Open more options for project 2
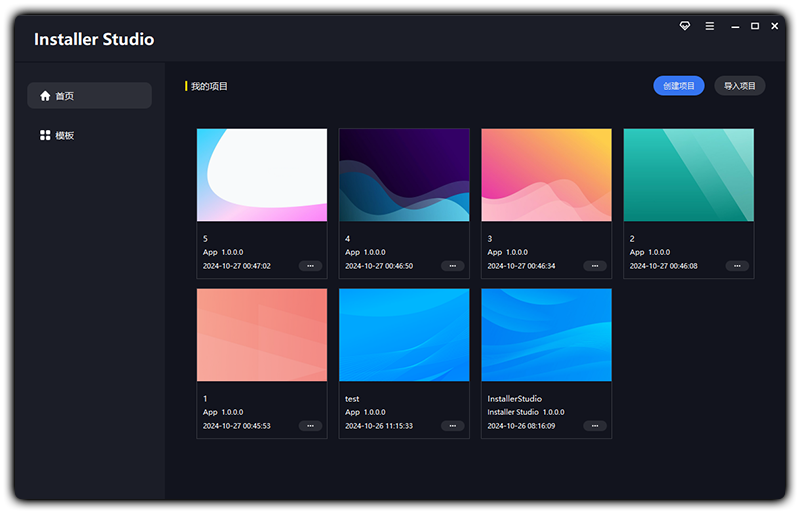The width and height of the screenshot is (800, 515). coord(737,266)
